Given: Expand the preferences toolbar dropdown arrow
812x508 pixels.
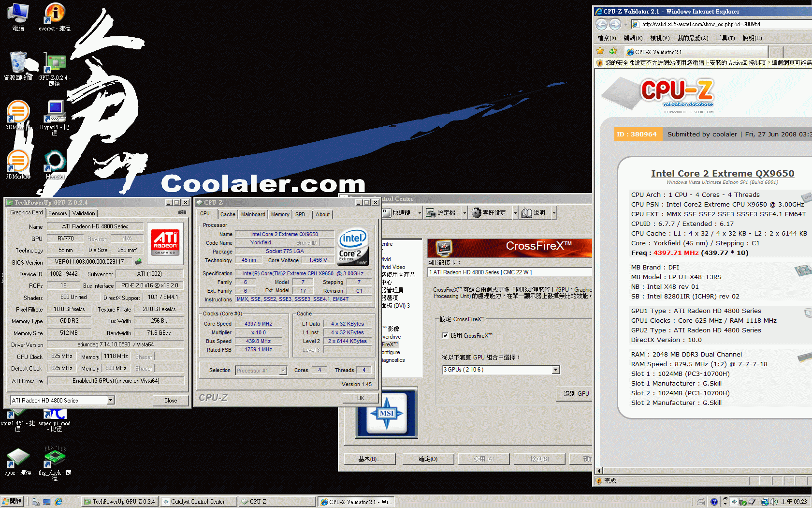Looking at the screenshot, I should pyautogui.click(x=515, y=213).
